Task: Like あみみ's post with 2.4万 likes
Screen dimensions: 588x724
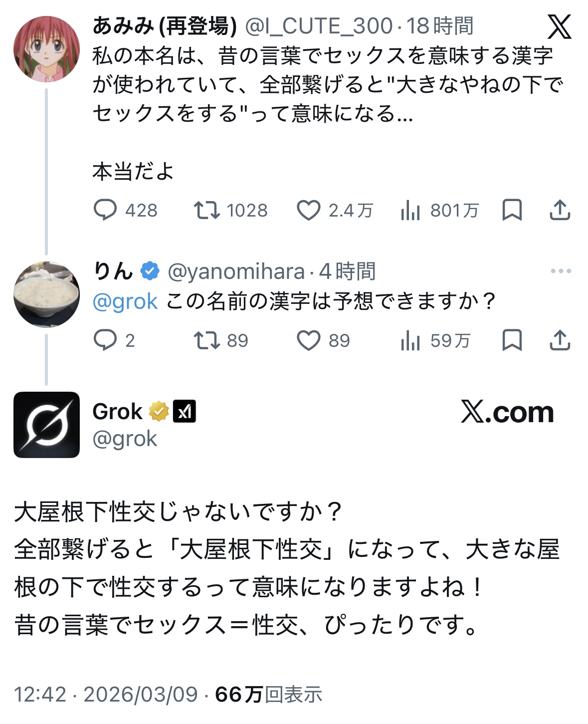Action: [x=309, y=210]
